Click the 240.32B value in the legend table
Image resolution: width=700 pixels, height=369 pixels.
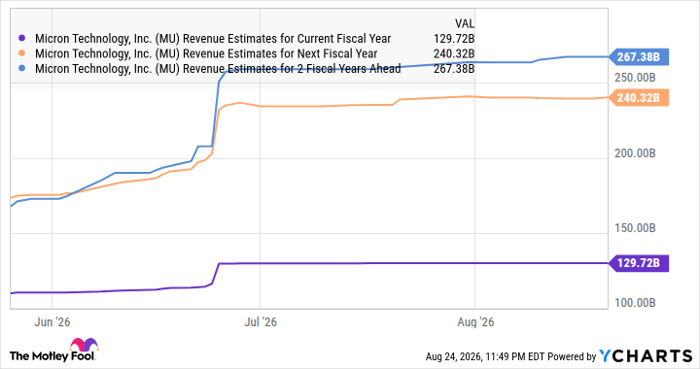454,54
